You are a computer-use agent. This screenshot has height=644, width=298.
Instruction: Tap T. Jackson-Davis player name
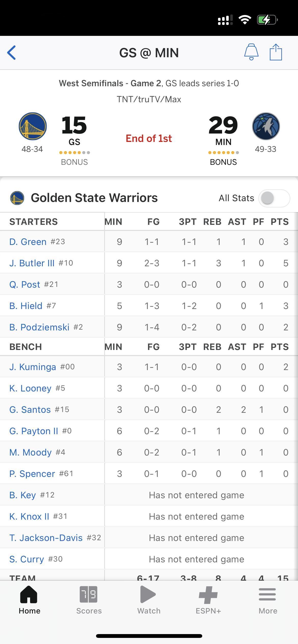click(x=46, y=538)
